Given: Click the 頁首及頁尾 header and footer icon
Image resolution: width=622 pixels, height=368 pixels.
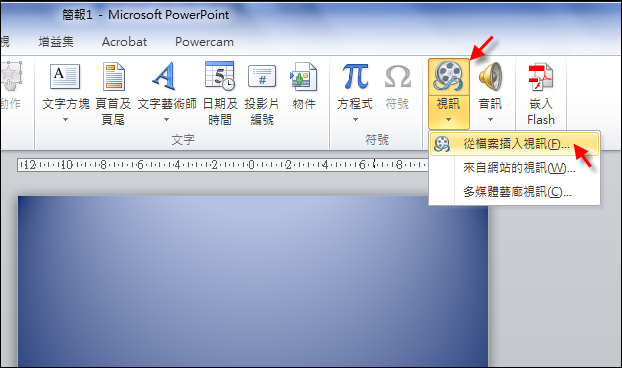Looking at the screenshot, I should coord(113,77).
